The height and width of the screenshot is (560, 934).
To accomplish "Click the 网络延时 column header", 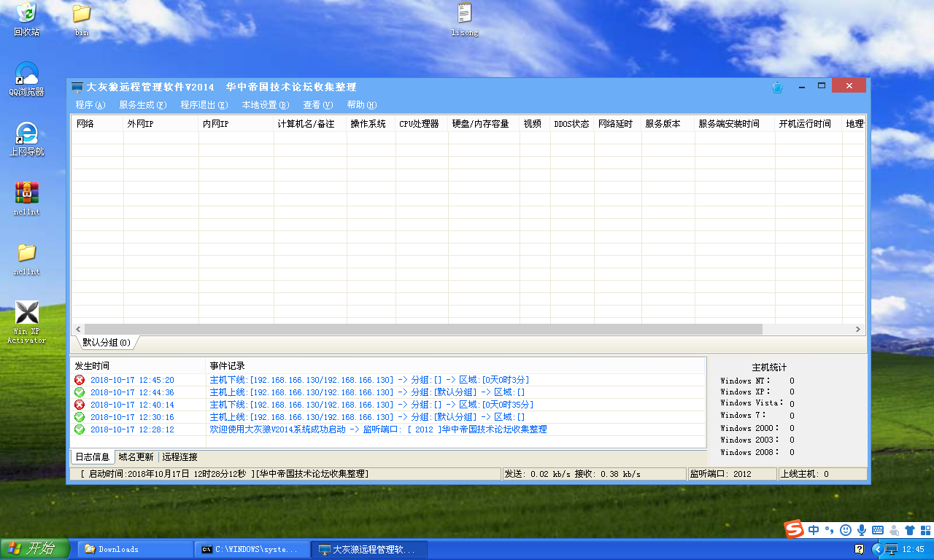I will 618,124.
